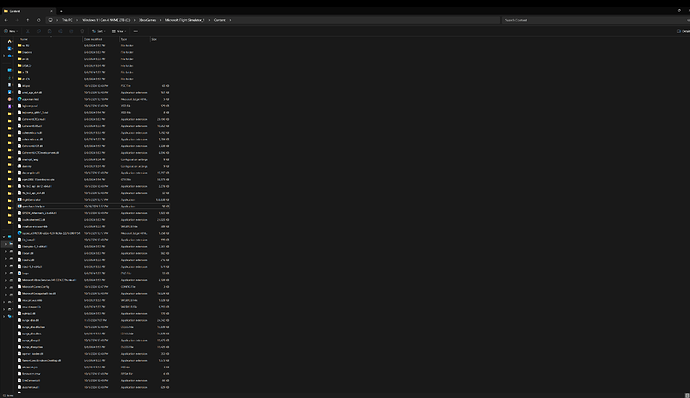This screenshot has height=398, width=690.
Task: Click the Share toolbar icon
Action: click(71, 31)
